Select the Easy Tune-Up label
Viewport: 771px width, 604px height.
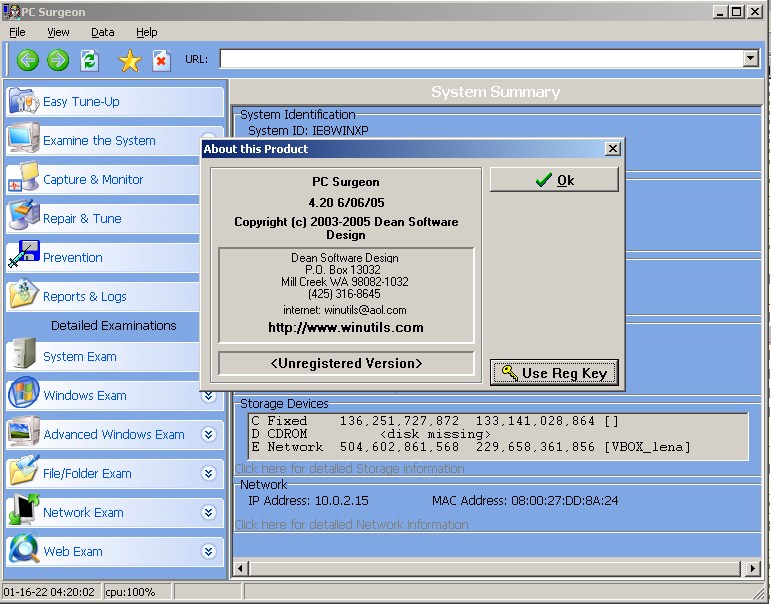point(81,102)
